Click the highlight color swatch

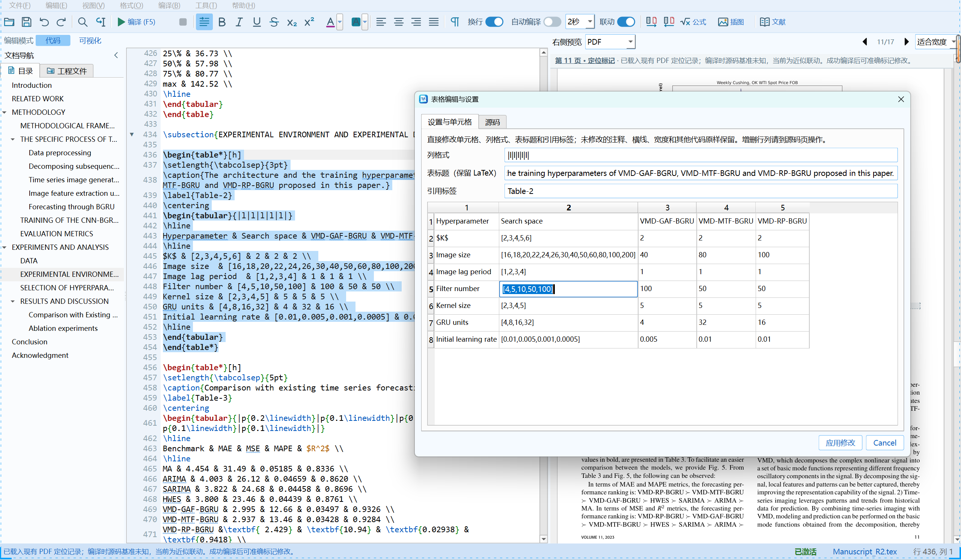(356, 22)
